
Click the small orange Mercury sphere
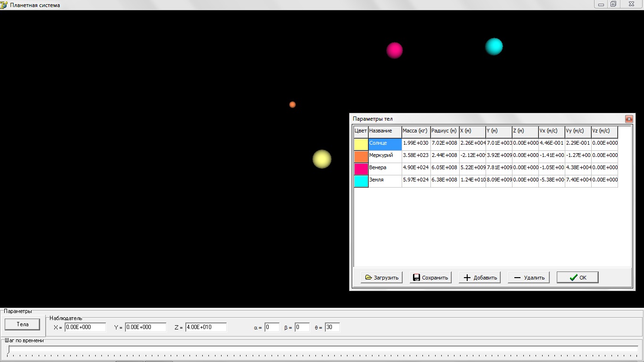292,105
